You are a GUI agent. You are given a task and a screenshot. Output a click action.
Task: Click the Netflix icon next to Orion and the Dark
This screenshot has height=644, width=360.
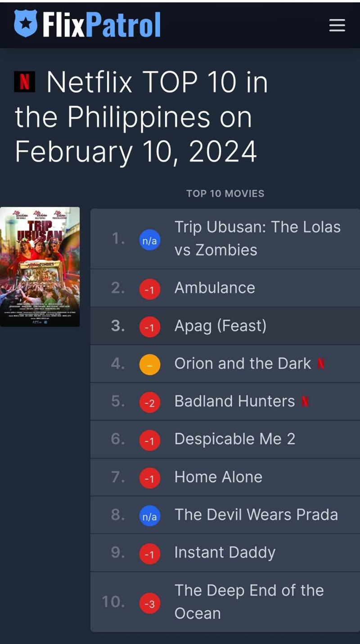pos(321,364)
